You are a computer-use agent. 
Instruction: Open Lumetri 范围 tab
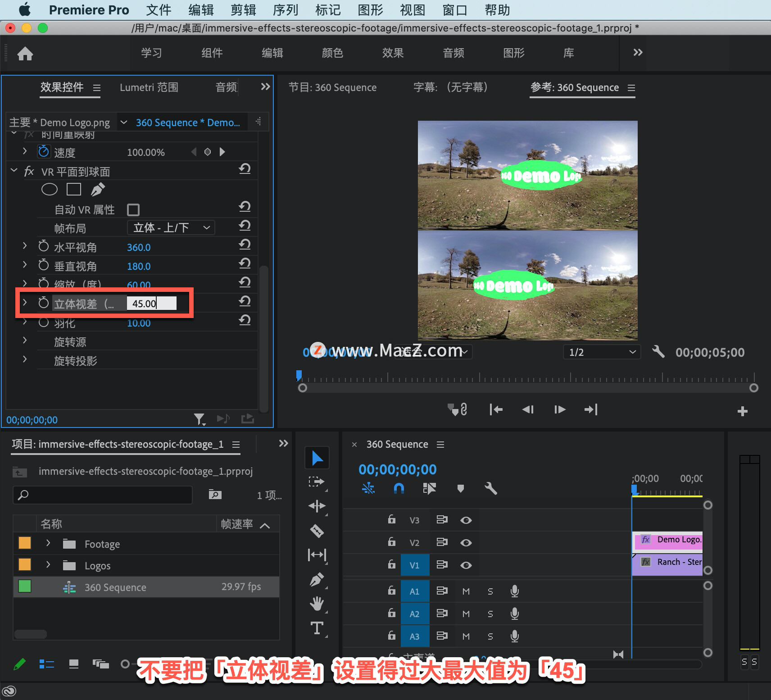pyautogui.click(x=149, y=87)
